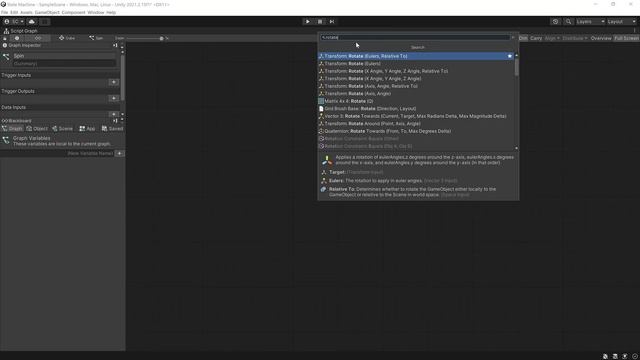Click the cloud services icon
Image resolution: width=640 pixels, height=360 pixels.
(32, 22)
